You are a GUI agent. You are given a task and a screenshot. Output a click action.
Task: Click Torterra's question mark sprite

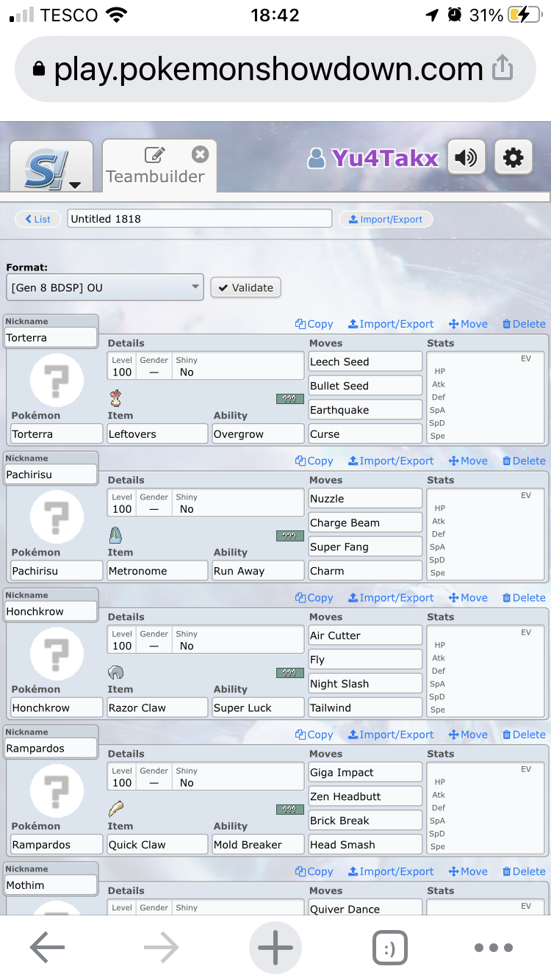(x=57, y=381)
